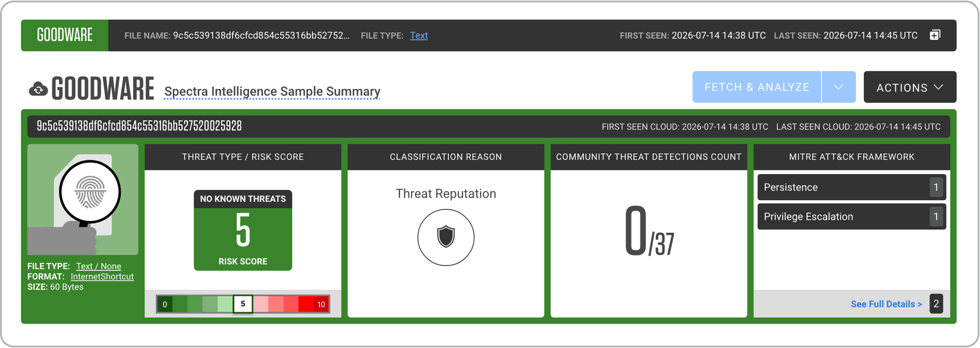This screenshot has height=348, width=980.
Task: Open the InternetShortcut format link
Action: pos(102,277)
